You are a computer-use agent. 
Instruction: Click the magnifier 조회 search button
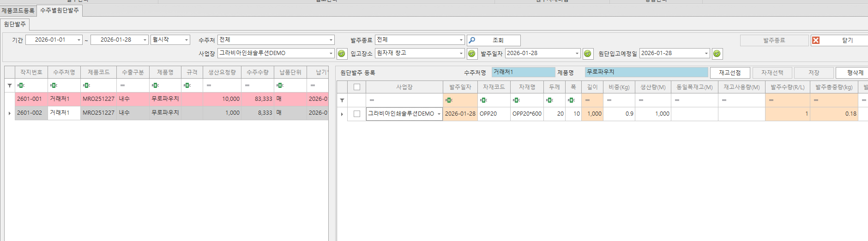tap(494, 40)
